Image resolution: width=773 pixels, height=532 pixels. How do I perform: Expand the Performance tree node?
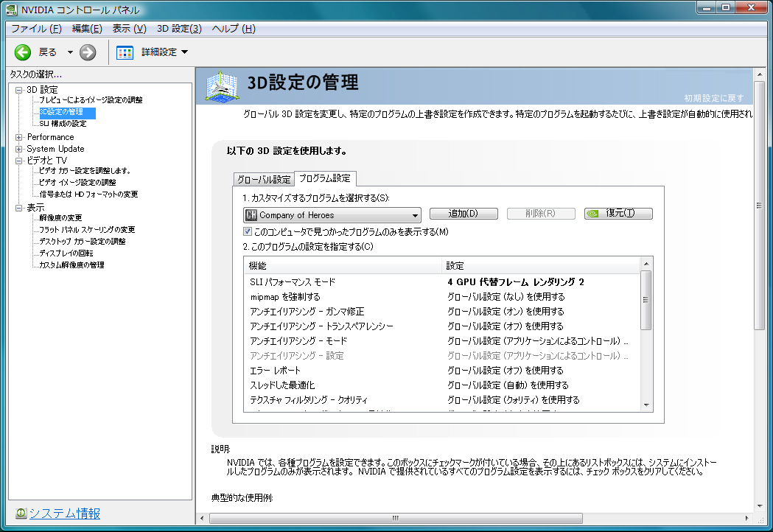(x=18, y=137)
